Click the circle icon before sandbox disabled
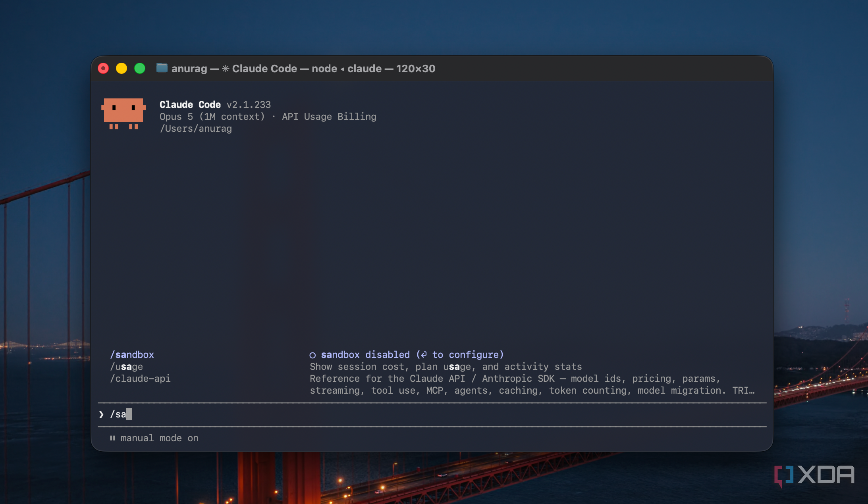The width and height of the screenshot is (868, 504). click(x=312, y=355)
